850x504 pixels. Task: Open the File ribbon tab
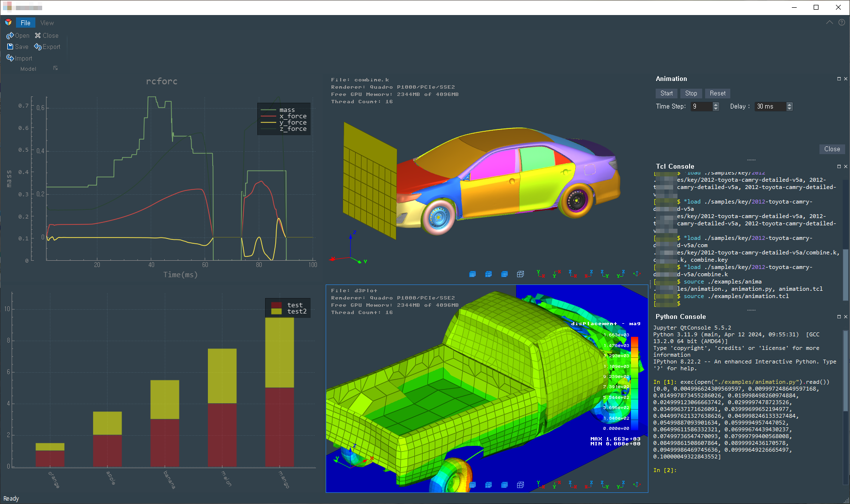point(25,23)
